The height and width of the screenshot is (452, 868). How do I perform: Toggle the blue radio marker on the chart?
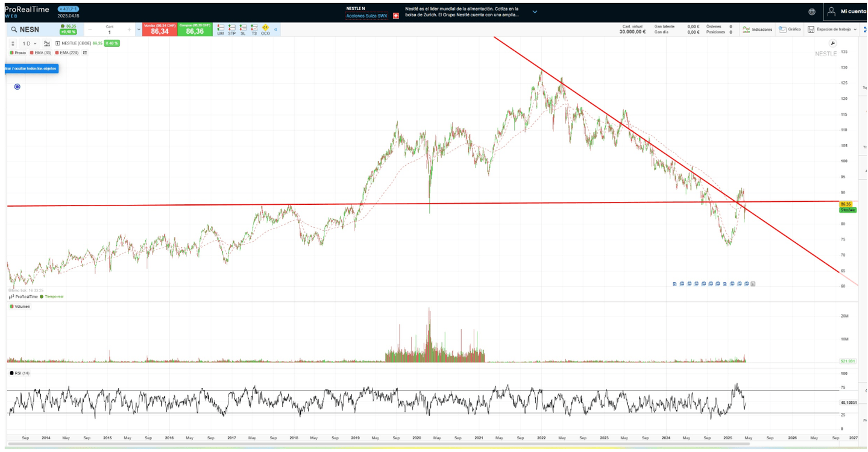[17, 87]
